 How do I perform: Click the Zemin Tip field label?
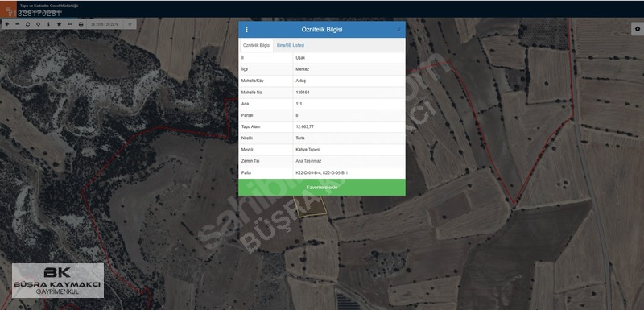point(250,161)
